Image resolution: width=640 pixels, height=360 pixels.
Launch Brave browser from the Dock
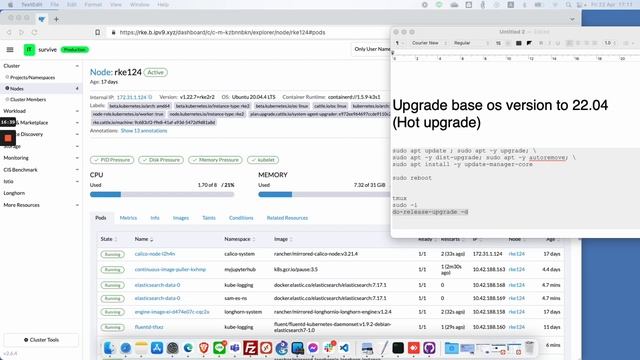point(204,348)
